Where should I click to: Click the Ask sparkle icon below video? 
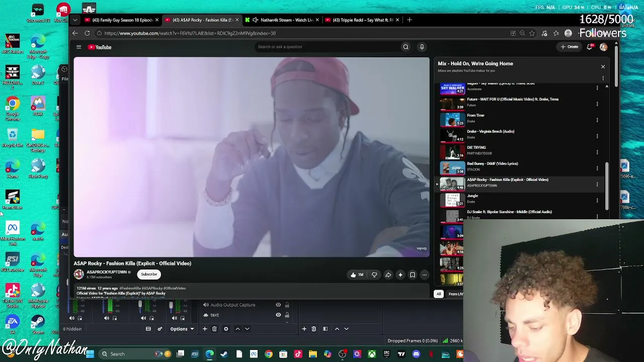[x=400, y=275]
